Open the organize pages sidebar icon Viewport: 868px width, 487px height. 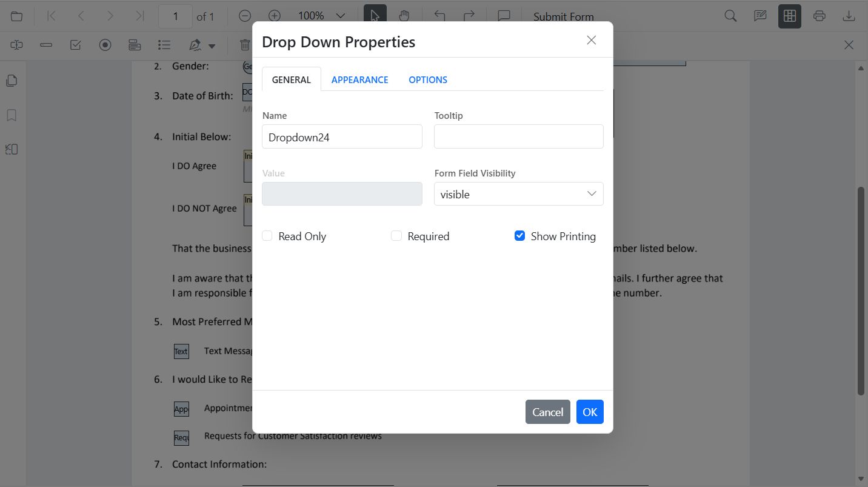pos(12,149)
